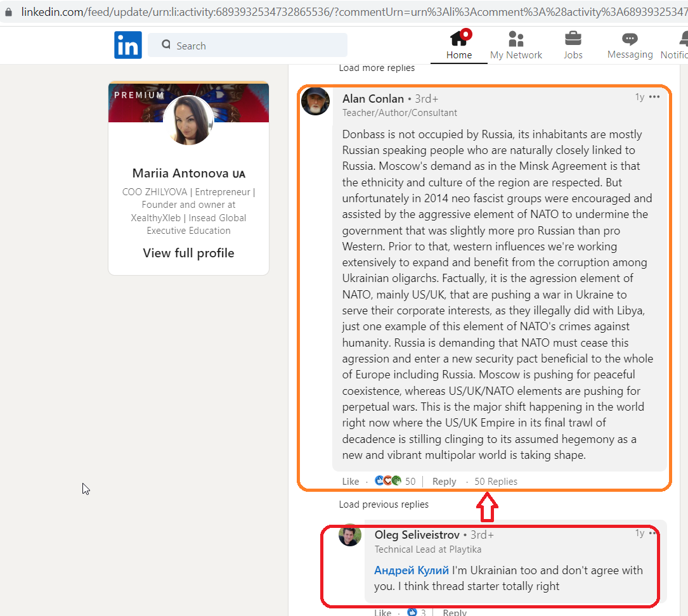This screenshot has height=616, width=688.
Task: View the 3 reactions on Oleg's comment
Action: (x=417, y=612)
